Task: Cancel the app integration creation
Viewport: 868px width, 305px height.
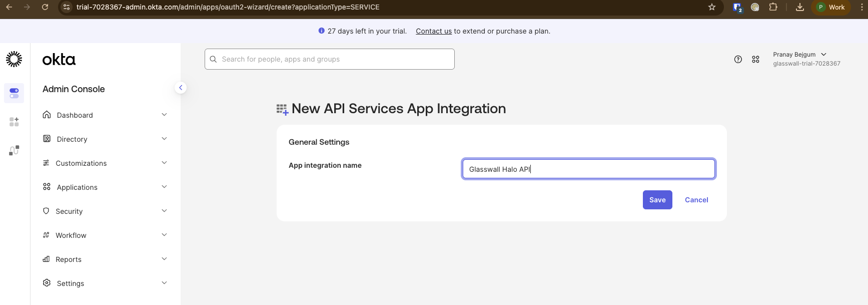Action: pyautogui.click(x=696, y=200)
